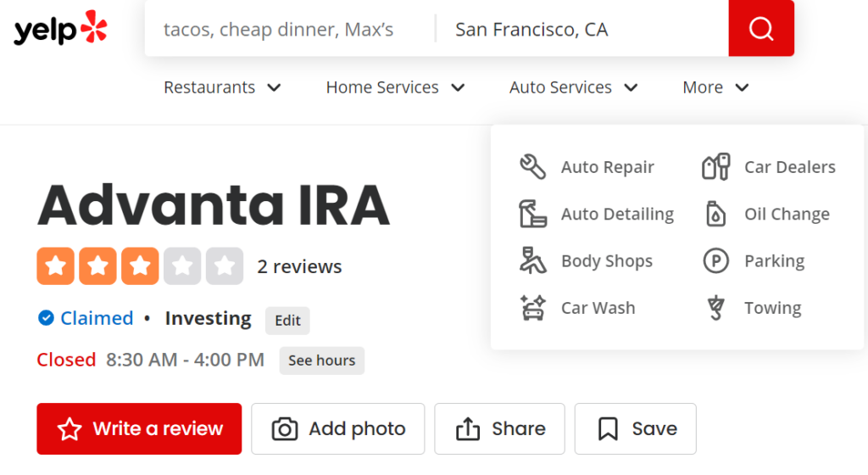
Task: Click the red Closed status text
Action: 66,360
